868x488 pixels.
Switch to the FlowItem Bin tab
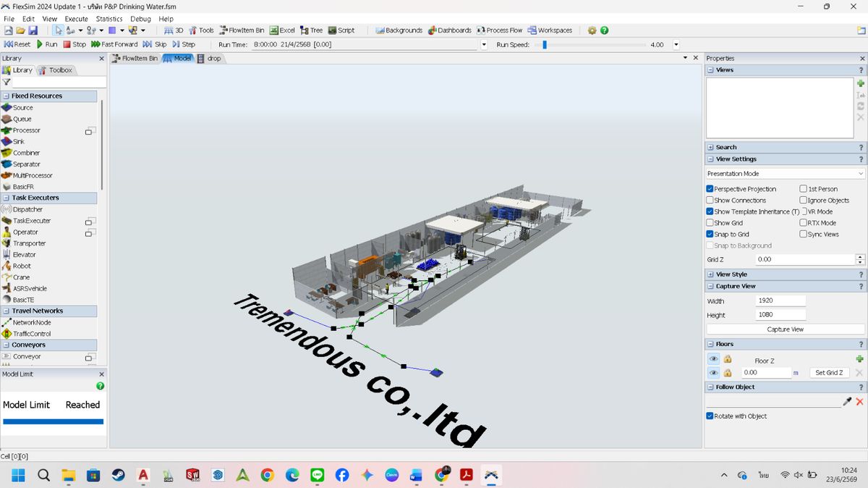pos(135,58)
